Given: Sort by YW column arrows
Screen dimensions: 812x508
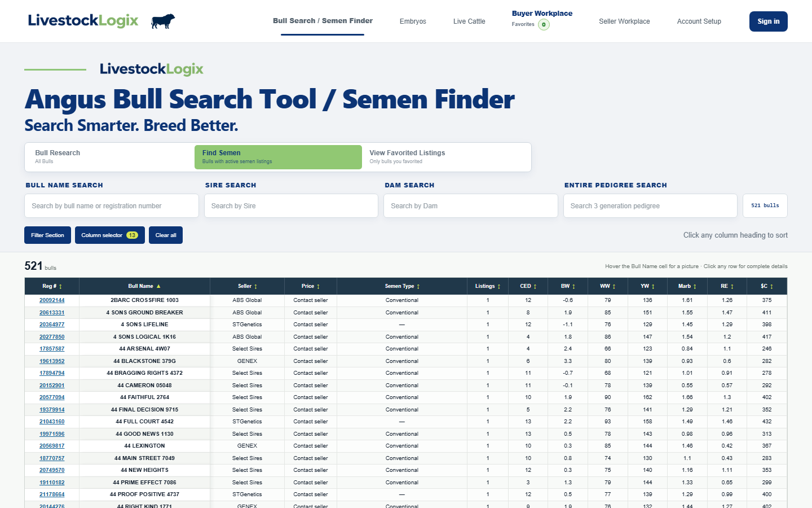Looking at the screenshot, I should coord(653,287).
